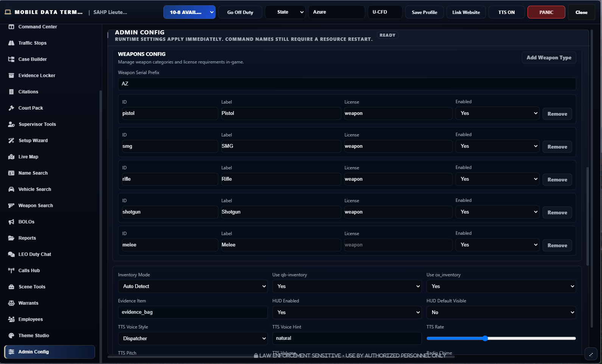Click the melee License input field
The height and width of the screenshot is (364, 602).
point(398,245)
